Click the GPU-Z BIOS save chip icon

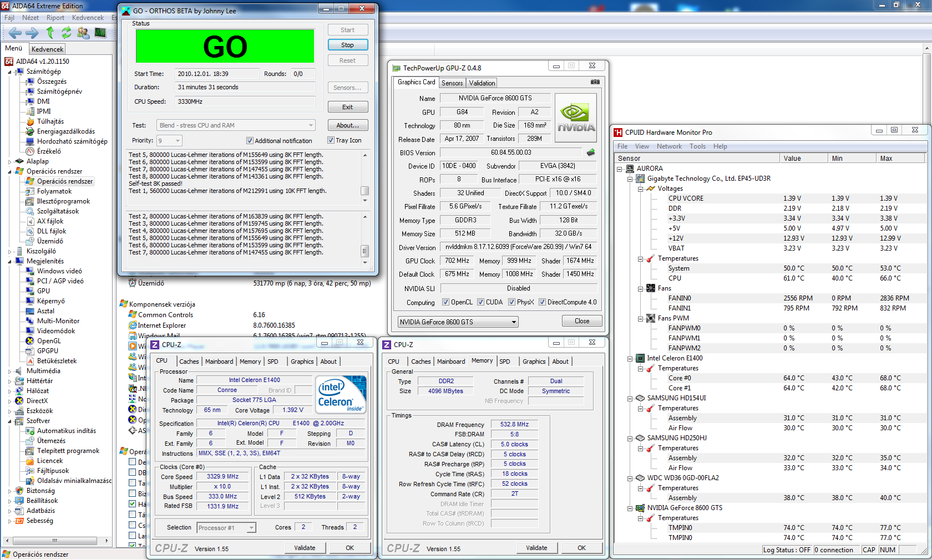click(x=591, y=152)
